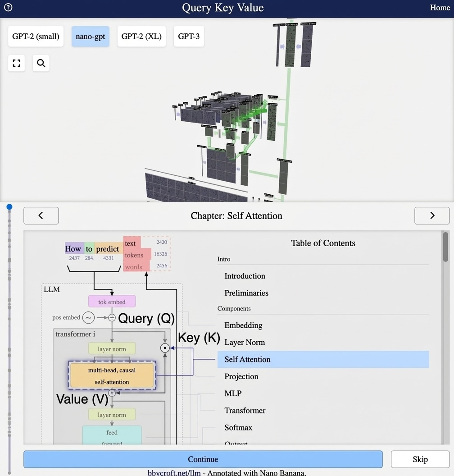Activate the search magnifier tool
454x476 pixels.
(x=41, y=63)
